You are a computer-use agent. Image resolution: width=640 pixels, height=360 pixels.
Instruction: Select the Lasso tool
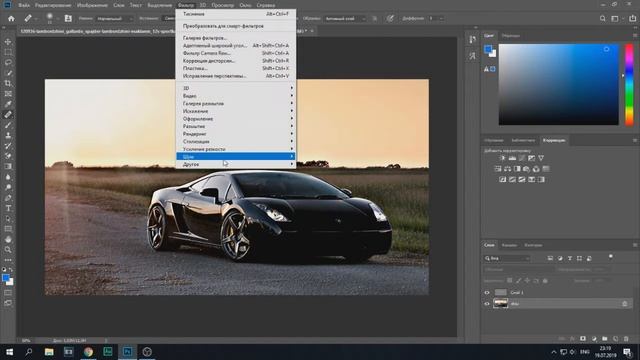coord(8,62)
